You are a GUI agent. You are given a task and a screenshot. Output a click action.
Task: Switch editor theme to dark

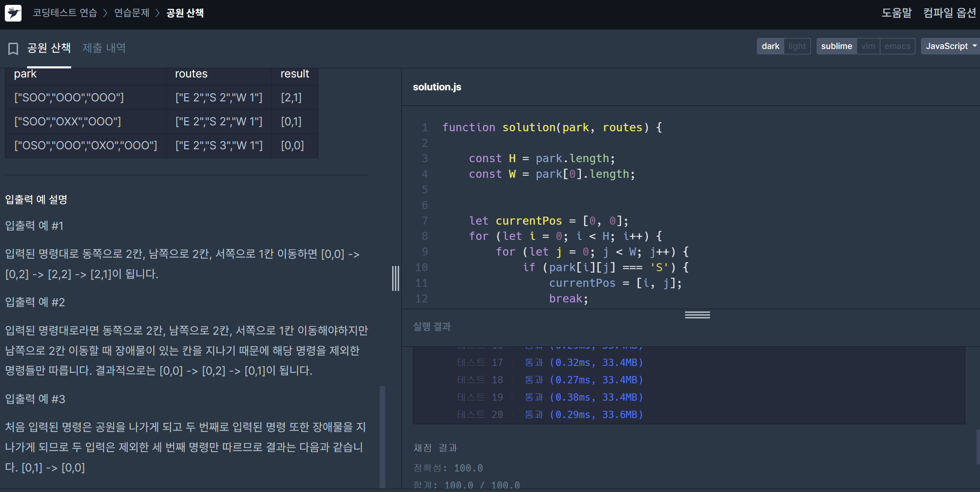[x=770, y=46]
